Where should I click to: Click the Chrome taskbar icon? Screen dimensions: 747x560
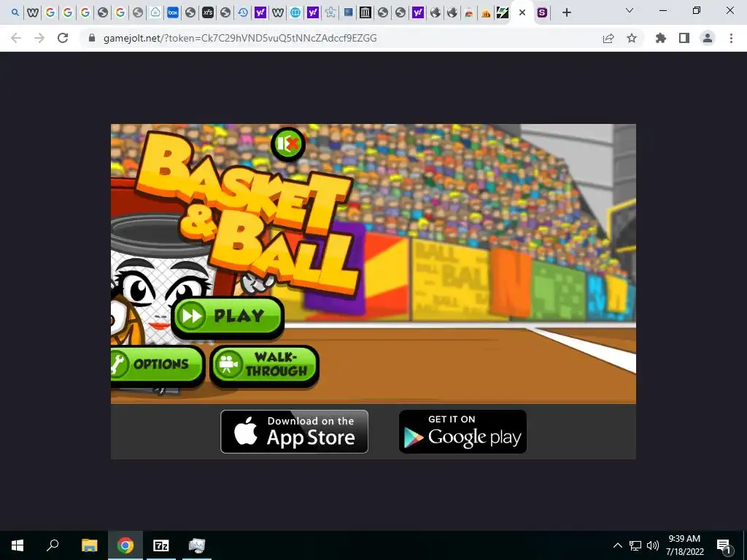[125, 545]
